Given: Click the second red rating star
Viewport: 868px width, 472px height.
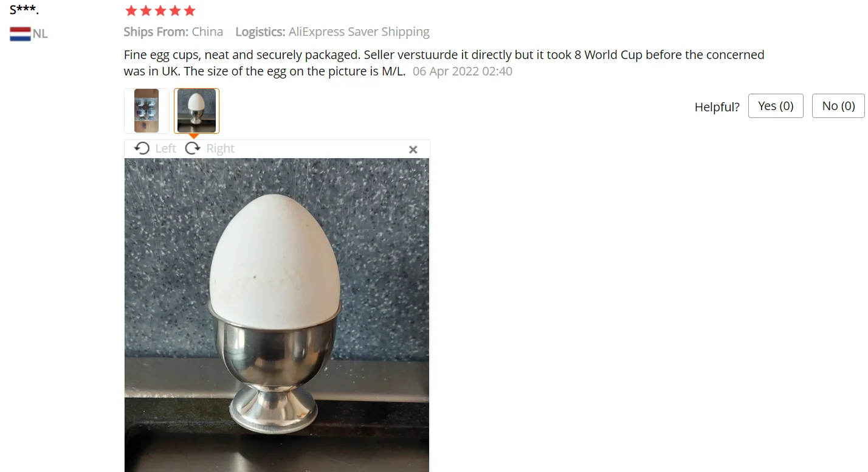Looking at the screenshot, I should (145, 10).
